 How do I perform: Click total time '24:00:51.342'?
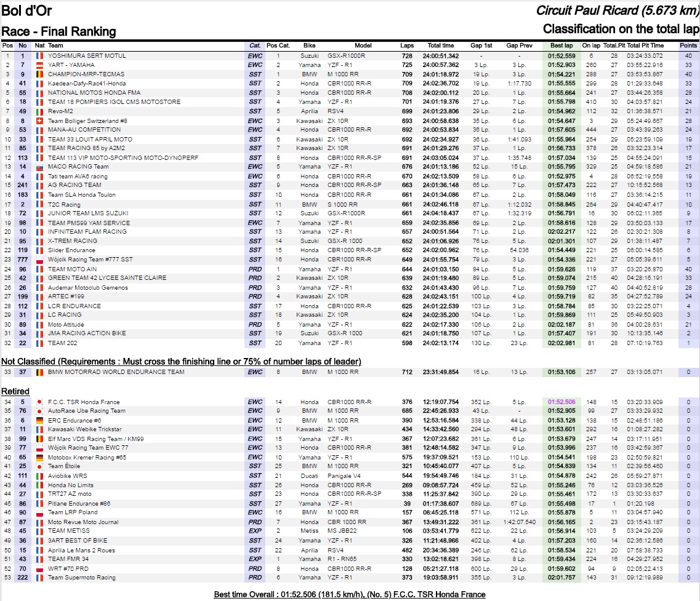(x=441, y=56)
